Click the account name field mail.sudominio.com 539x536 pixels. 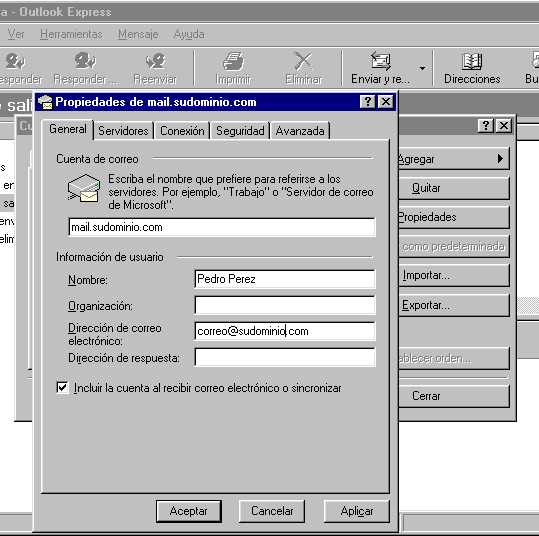pyautogui.click(x=222, y=227)
